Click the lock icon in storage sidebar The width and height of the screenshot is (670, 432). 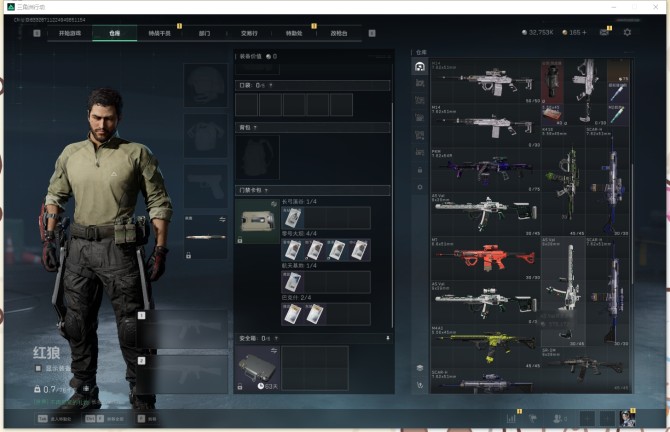420,170
